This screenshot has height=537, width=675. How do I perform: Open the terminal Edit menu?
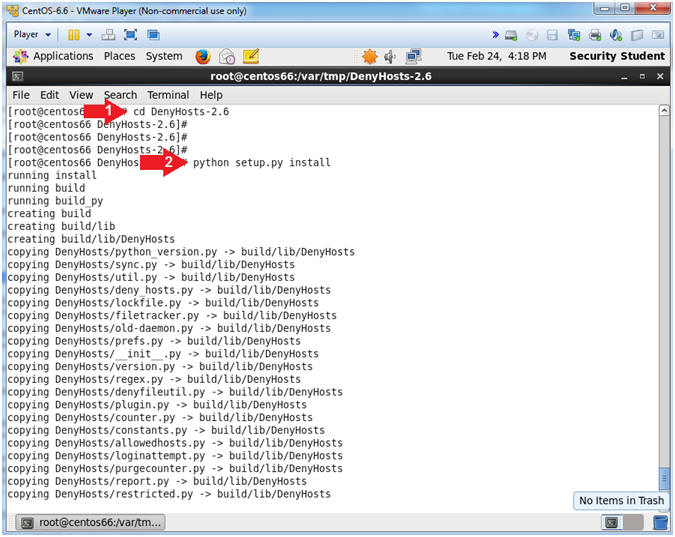pyautogui.click(x=50, y=95)
